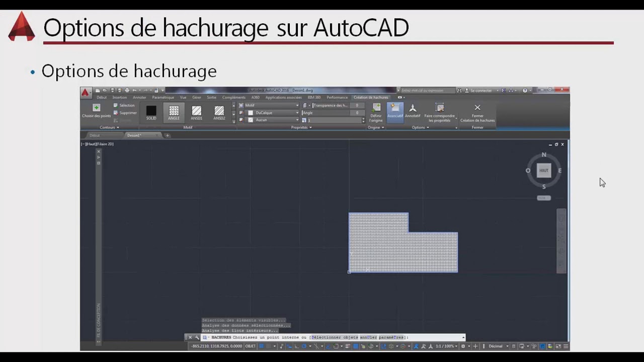Toggle the Annotatif hatch option
The width and height of the screenshot is (644, 362).
[413, 111]
